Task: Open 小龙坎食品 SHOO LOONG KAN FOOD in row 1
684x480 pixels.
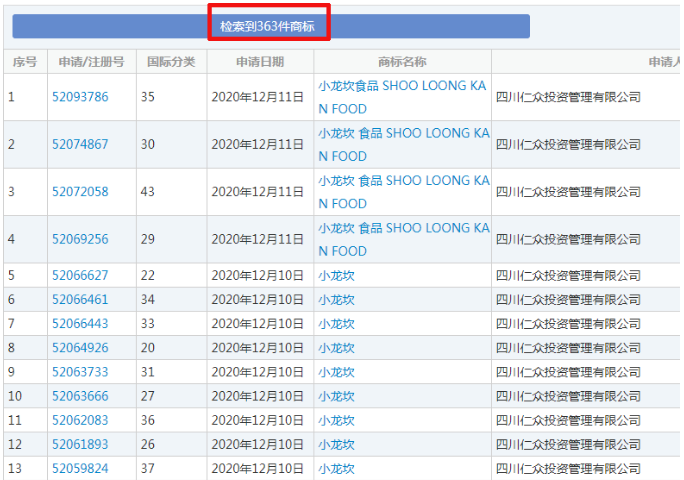Action: (x=402, y=97)
